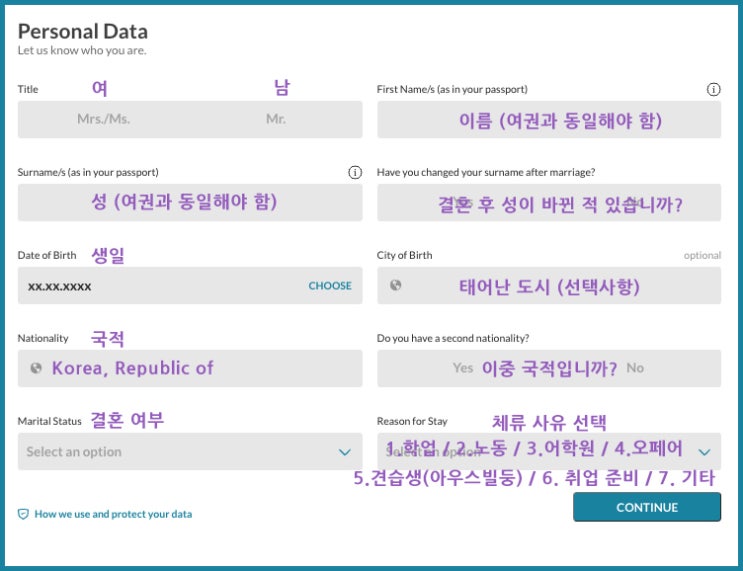Click the surname changed after marriage toggle field
743x571 pixels.
(549, 202)
